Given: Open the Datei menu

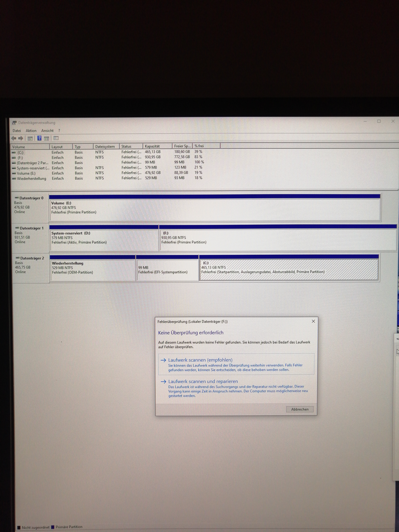Looking at the screenshot, I should [x=17, y=131].
